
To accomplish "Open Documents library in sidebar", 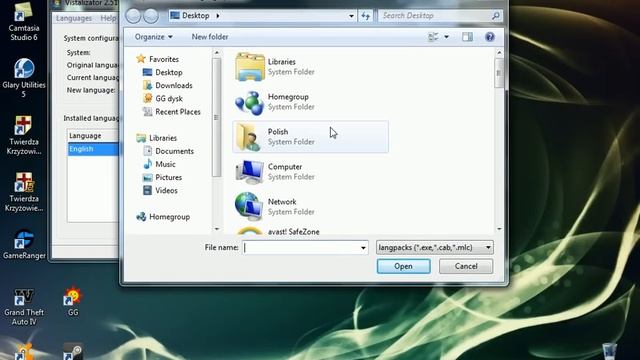I will click(174, 151).
